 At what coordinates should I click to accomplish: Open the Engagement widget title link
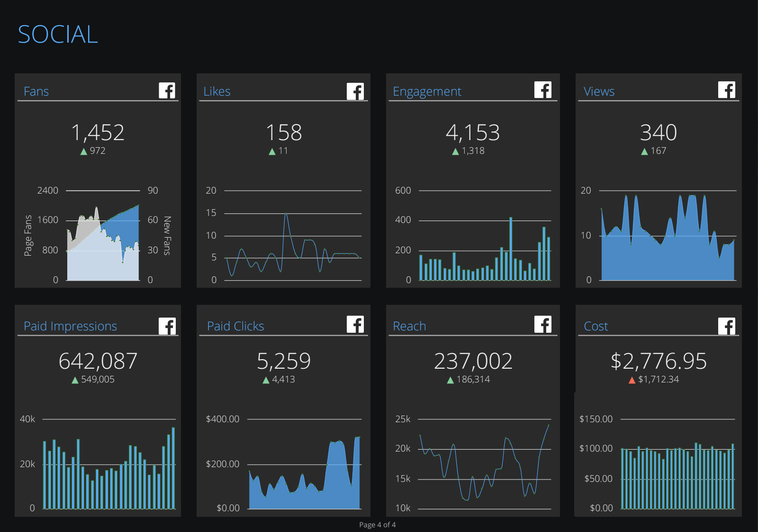pyautogui.click(x=426, y=91)
